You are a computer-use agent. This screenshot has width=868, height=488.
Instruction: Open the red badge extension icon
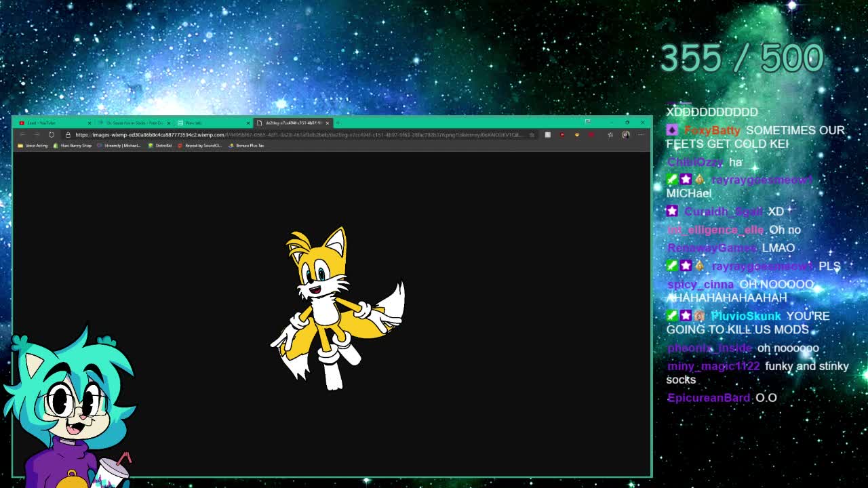(562, 134)
